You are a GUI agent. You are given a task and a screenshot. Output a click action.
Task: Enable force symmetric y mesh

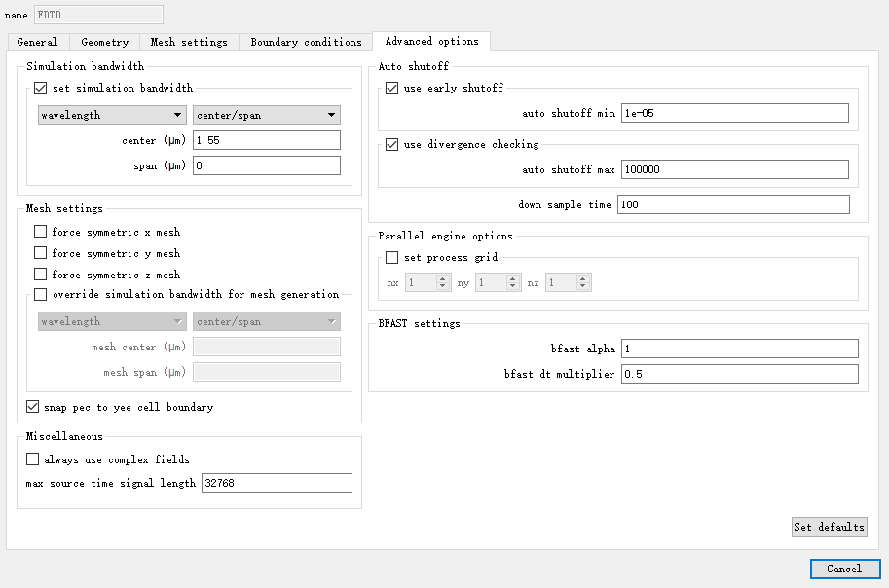point(40,253)
